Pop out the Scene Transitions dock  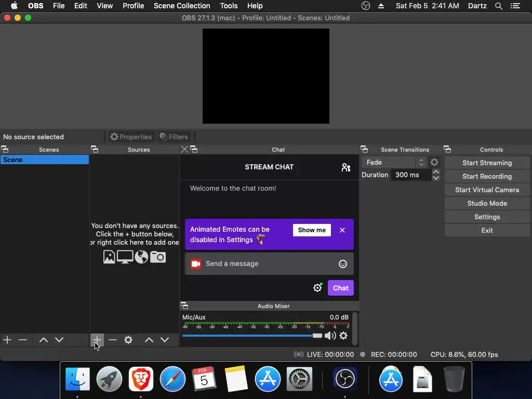tap(364, 149)
